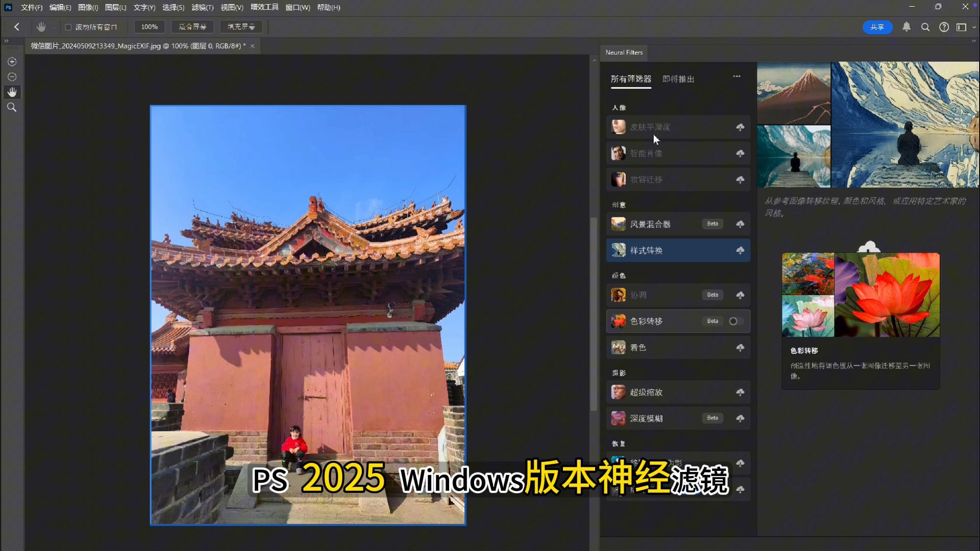Open the 帮助(H) menu
980x551 pixels.
(329, 7)
